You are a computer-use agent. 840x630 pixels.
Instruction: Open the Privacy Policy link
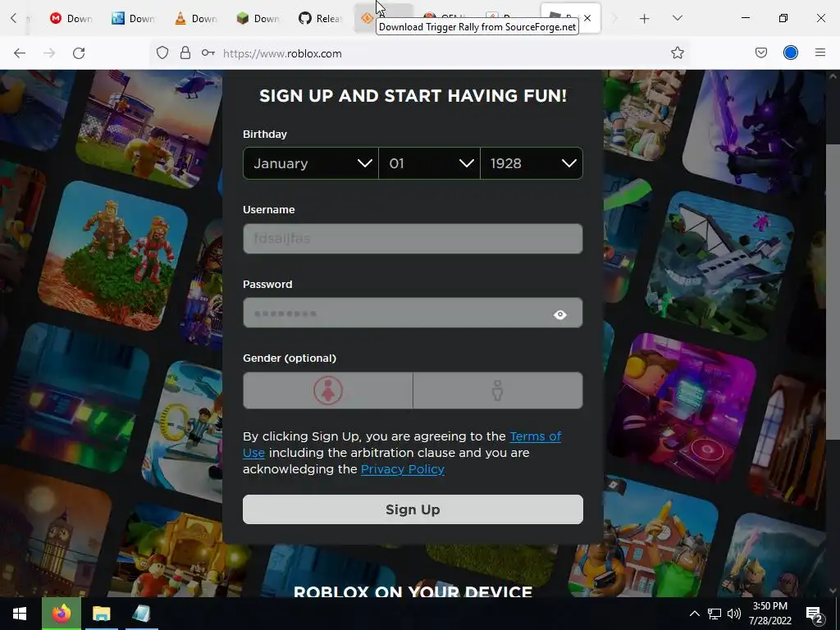(402, 469)
